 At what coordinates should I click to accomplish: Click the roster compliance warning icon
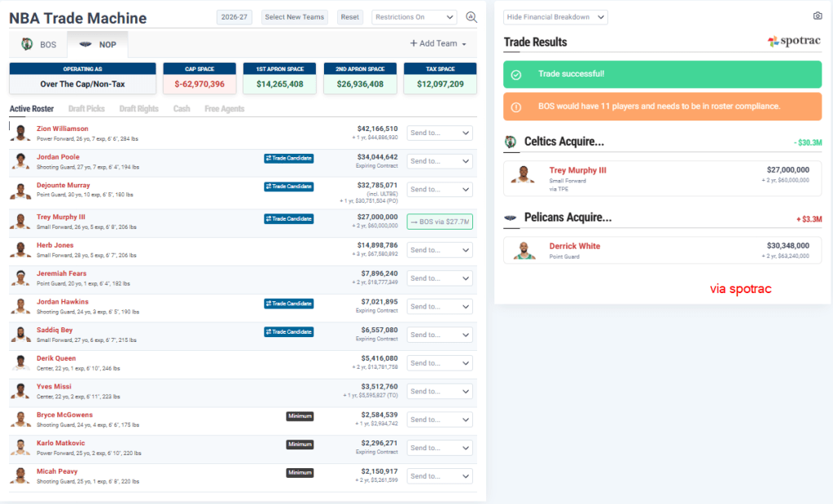516,107
